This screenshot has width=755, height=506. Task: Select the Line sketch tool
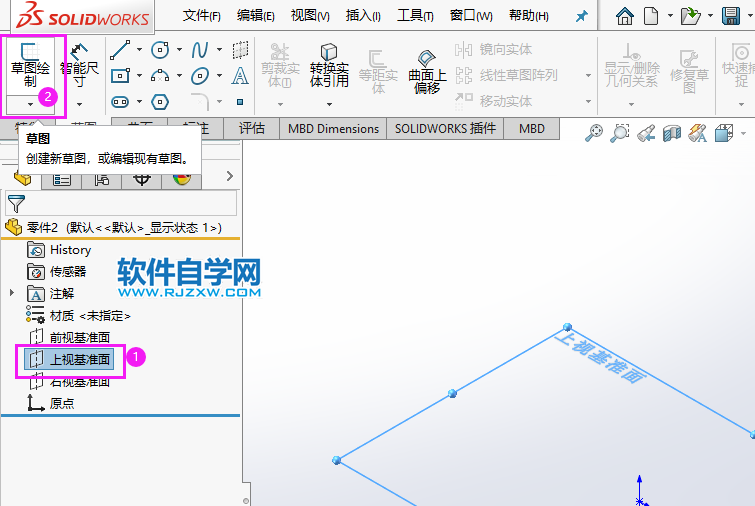[120, 50]
